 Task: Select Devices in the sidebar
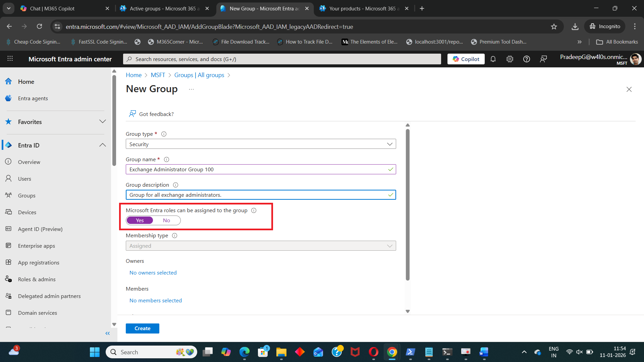27,212
